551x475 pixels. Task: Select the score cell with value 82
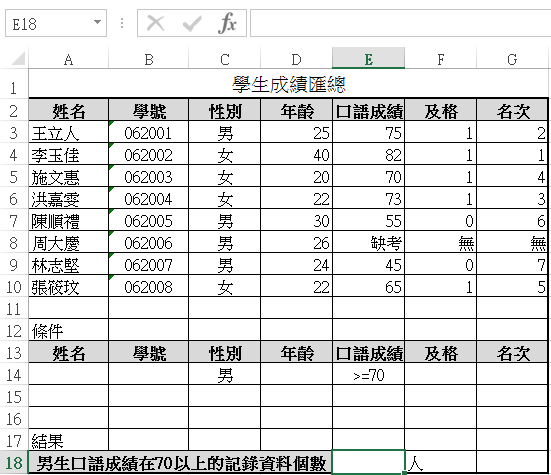[369, 154]
